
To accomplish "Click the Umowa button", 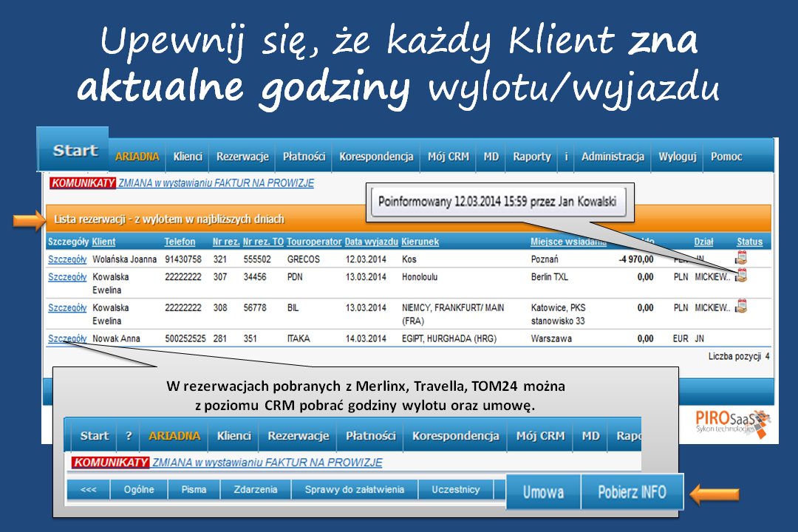I will click(x=543, y=492).
